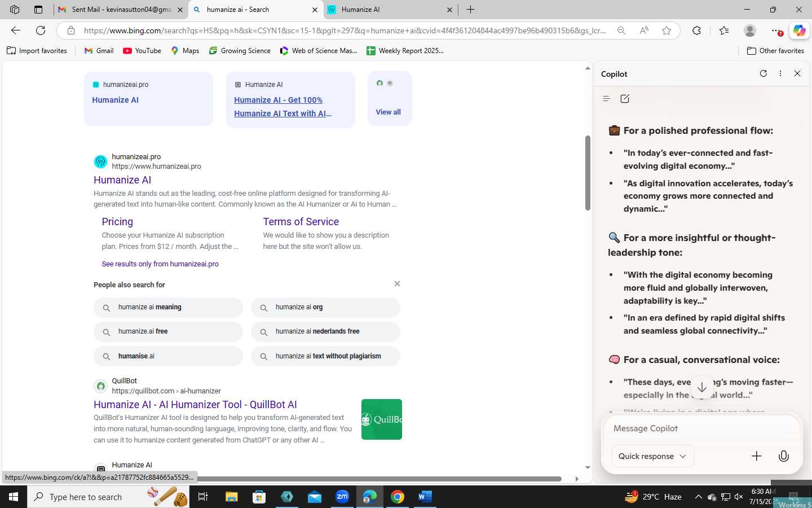This screenshot has height=508, width=812.
Task: Click the Windows taskbar search box
Action: click(108, 497)
